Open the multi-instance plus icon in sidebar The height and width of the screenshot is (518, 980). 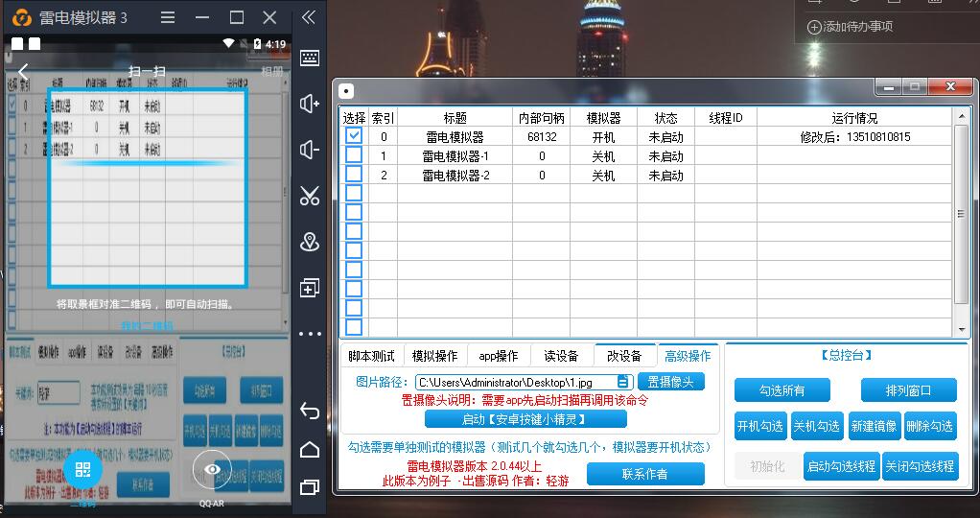pos(310,288)
